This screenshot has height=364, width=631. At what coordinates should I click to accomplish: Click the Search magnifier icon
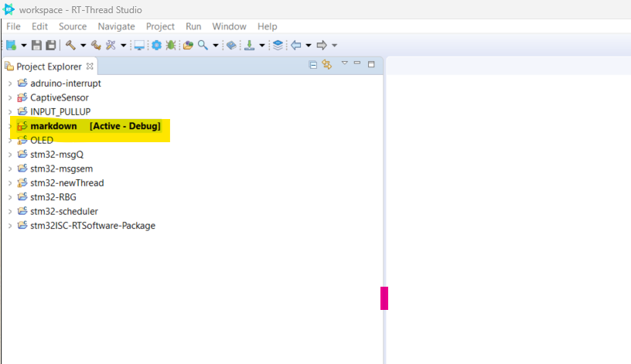[x=203, y=46]
